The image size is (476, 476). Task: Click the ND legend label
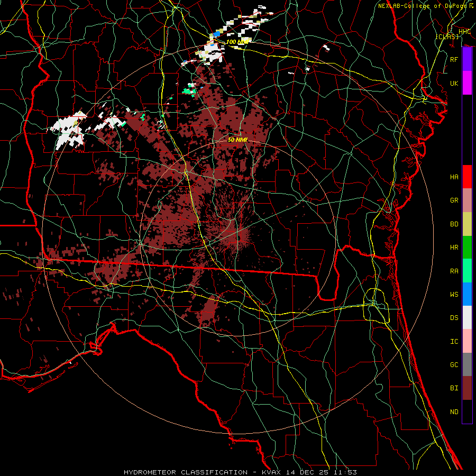tap(454, 412)
